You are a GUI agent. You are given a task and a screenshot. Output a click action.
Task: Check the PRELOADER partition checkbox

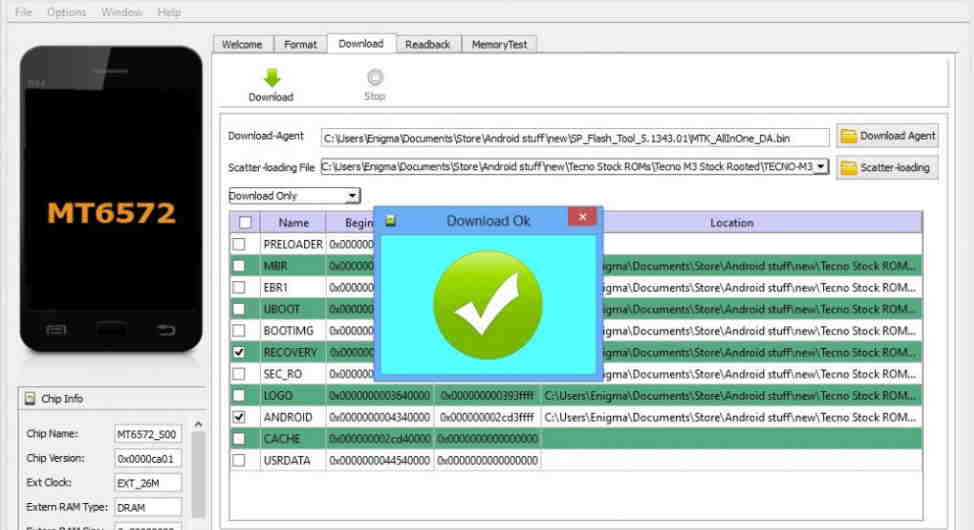(239, 244)
